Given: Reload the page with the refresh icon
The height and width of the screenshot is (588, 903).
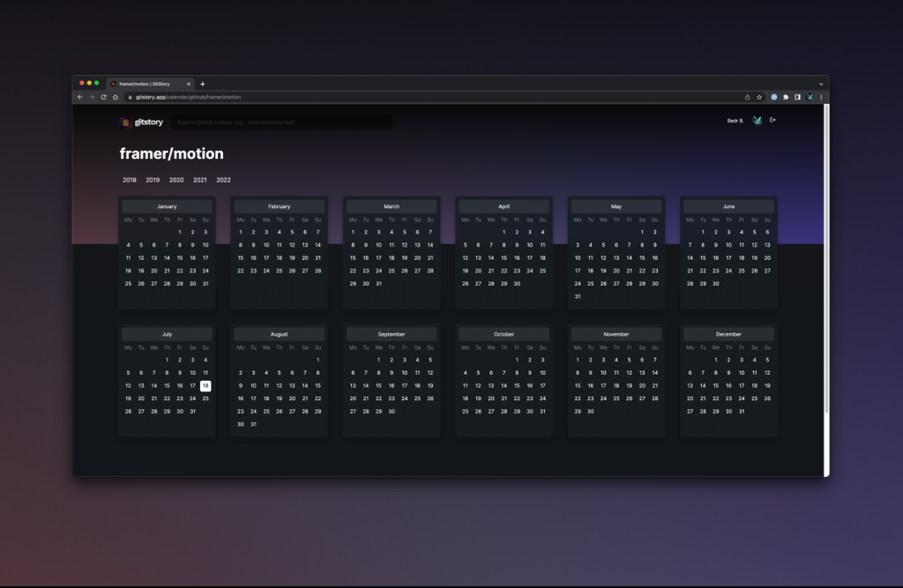Looking at the screenshot, I should click(x=104, y=97).
